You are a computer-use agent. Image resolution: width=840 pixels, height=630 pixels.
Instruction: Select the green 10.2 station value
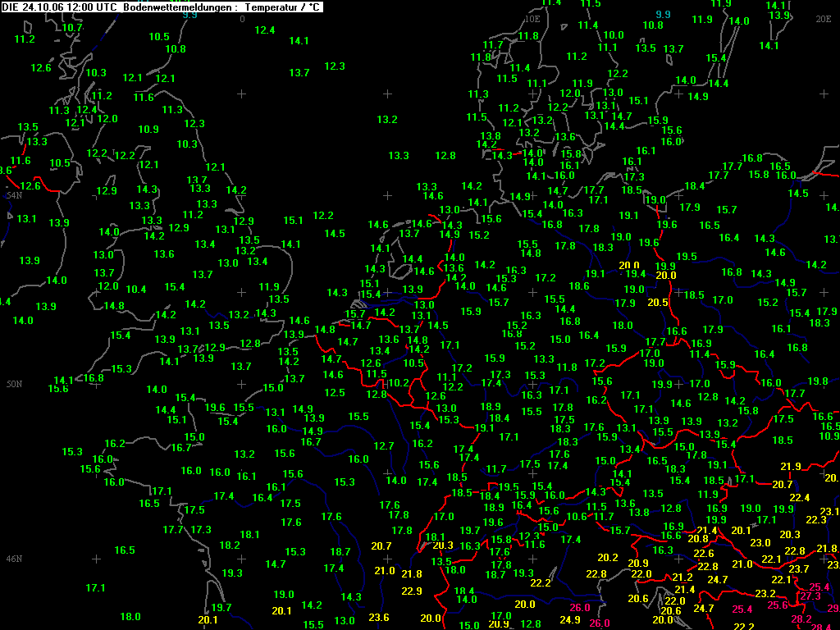point(399,383)
